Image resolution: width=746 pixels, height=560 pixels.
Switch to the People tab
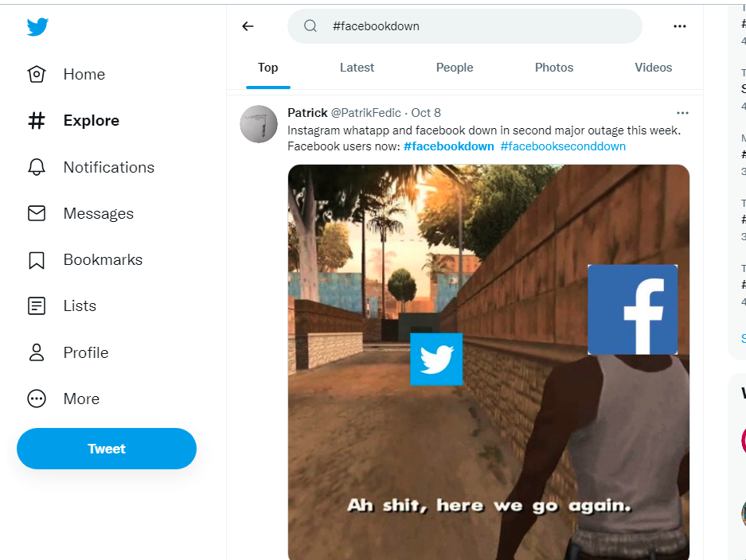[x=455, y=68]
